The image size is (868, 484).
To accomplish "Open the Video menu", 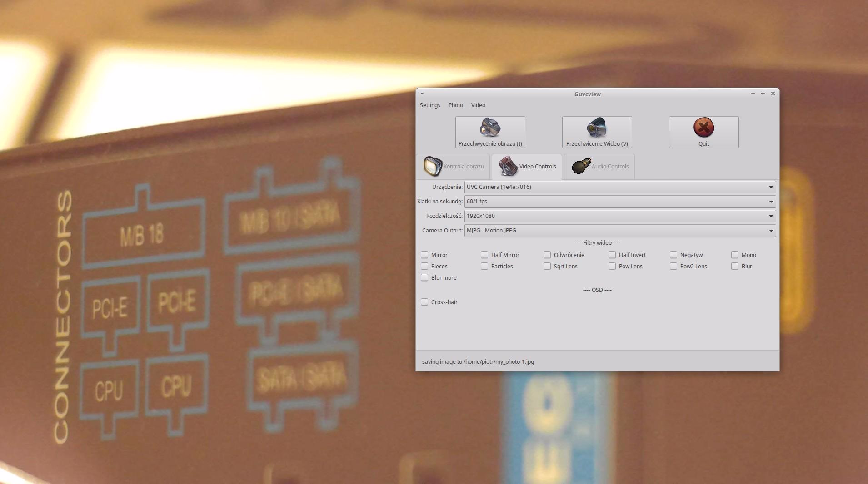I will (478, 105).
